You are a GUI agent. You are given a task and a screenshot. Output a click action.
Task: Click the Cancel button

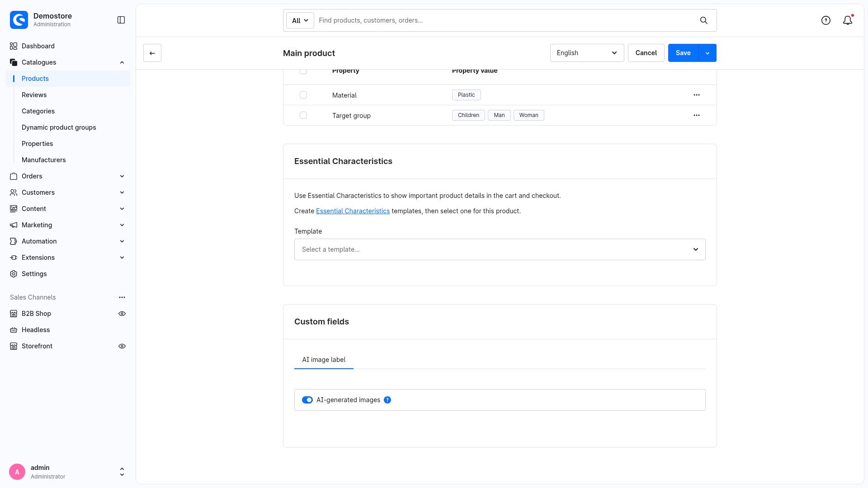pyautogui.click(x=646, y=53)
